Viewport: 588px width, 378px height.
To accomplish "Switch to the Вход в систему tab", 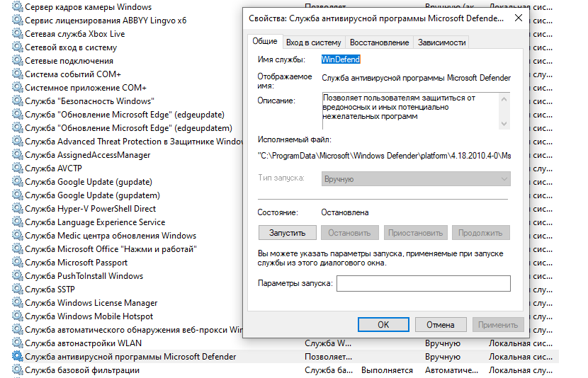I will (314, 42).
